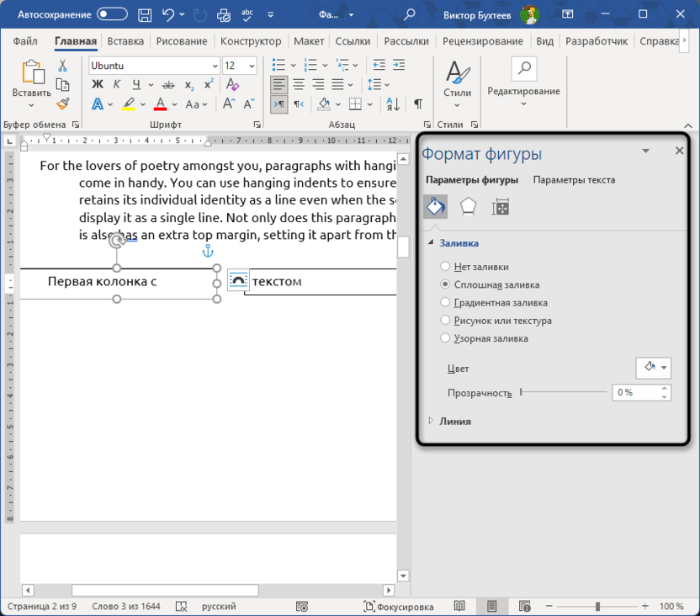Click the Cut scissors icon
Screen dimensions: 700x616
63,66
